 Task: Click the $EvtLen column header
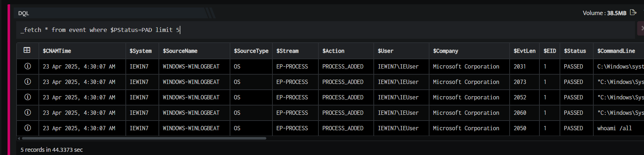coord(524,51)
